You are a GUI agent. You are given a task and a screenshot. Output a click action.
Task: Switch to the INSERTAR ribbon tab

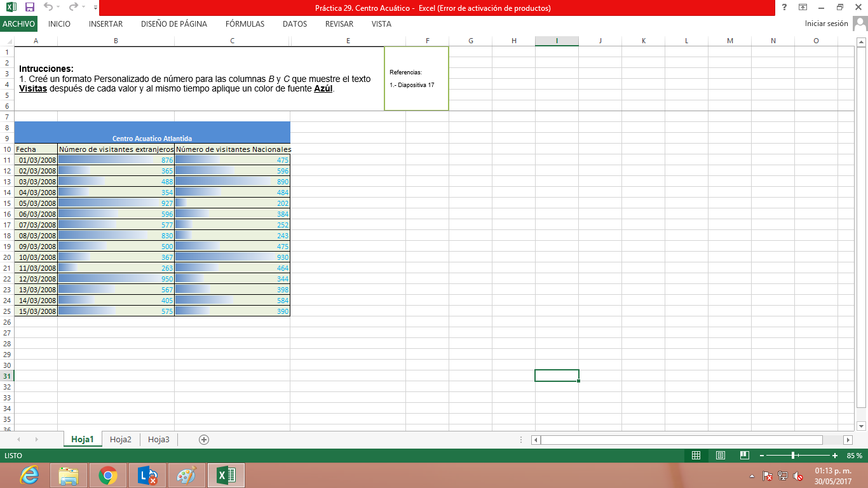coord(106,24)
